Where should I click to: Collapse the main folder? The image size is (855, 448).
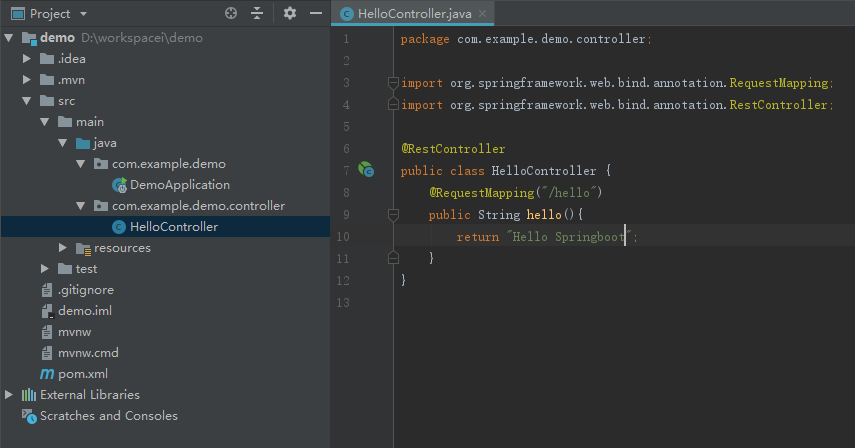point(45,122)
